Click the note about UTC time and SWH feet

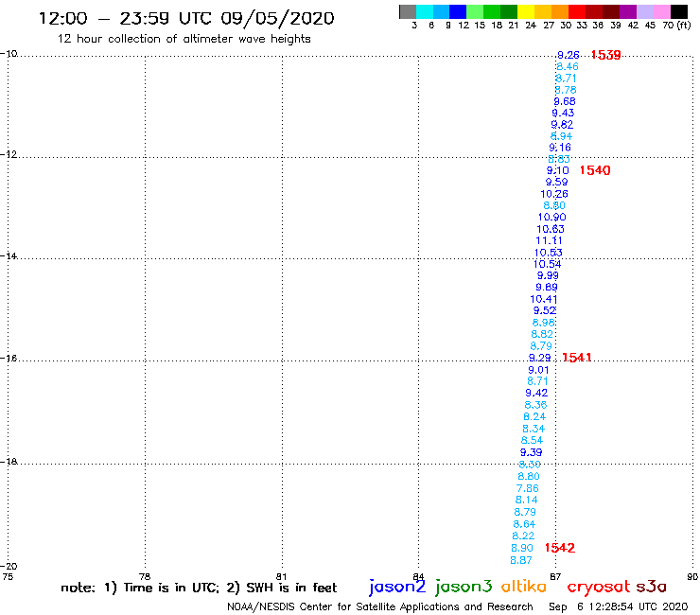pyautogui.click(x=199, y=588)
